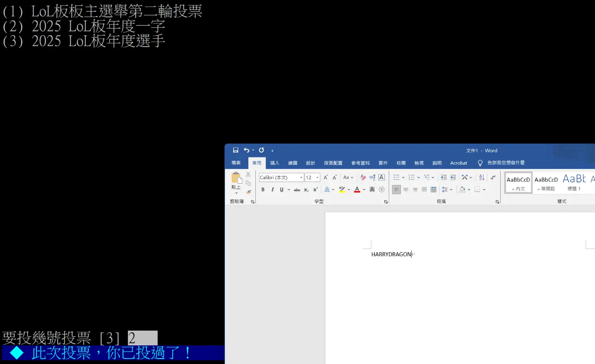
Task: Click the 告訴我您想做什麼 search field
Action: [506, 163]
